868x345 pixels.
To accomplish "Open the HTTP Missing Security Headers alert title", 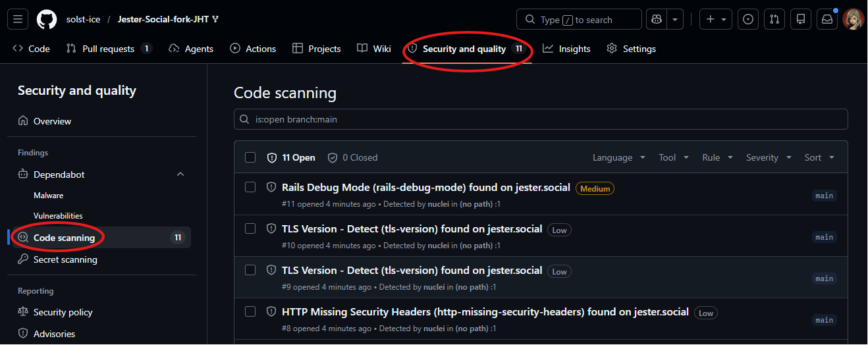I will pos(485,312).
